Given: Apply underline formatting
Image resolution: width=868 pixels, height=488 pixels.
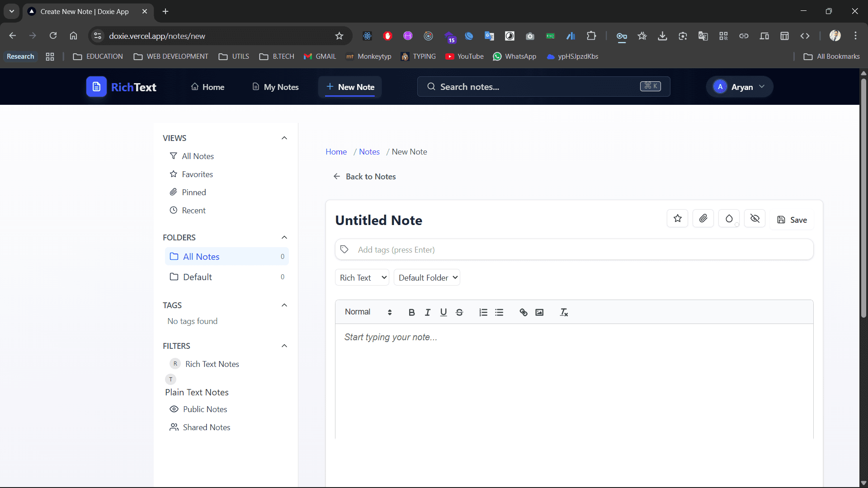Looking at the screenshot, I should coord(443,312).
